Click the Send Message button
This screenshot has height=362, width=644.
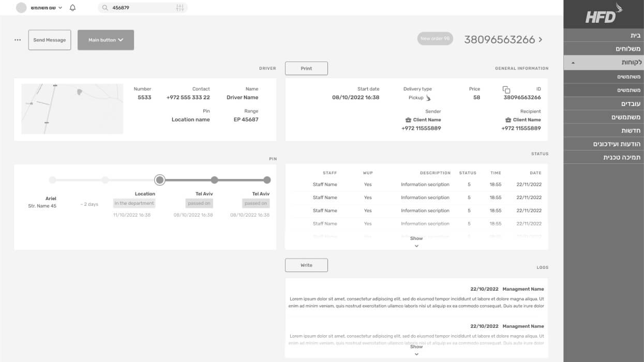point(50,40)
